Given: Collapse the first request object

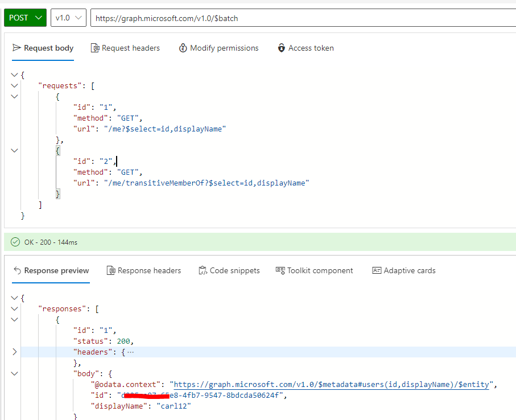Looking at the screenshot, I should point(14,97).
